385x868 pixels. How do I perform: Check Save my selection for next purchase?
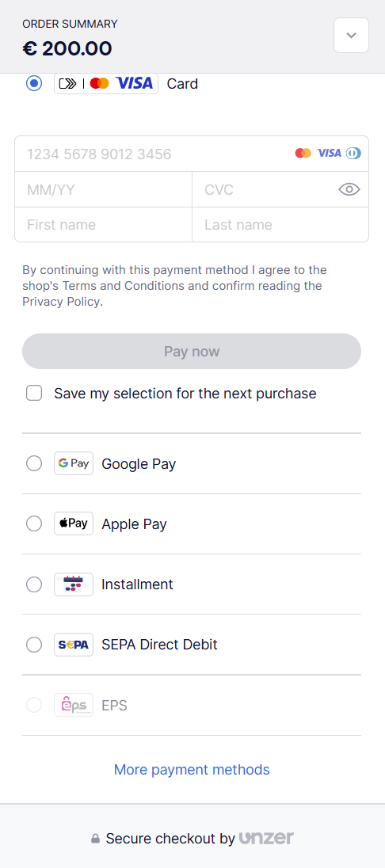pos(34,394)
